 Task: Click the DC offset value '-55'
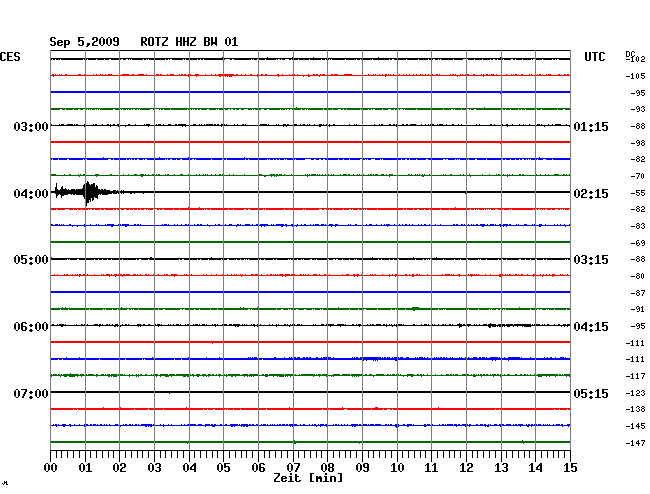[x=638, y=193]
